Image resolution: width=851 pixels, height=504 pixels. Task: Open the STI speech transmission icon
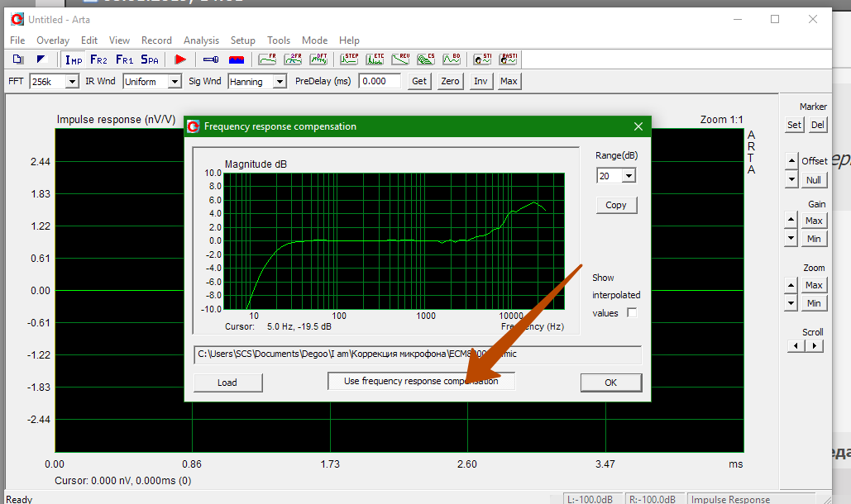point(482,59)
